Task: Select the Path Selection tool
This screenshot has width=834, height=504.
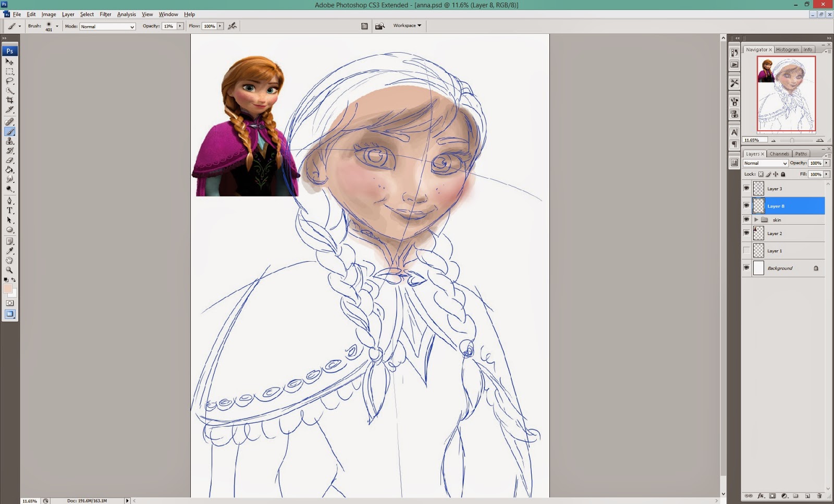Action: click(9, 220)
